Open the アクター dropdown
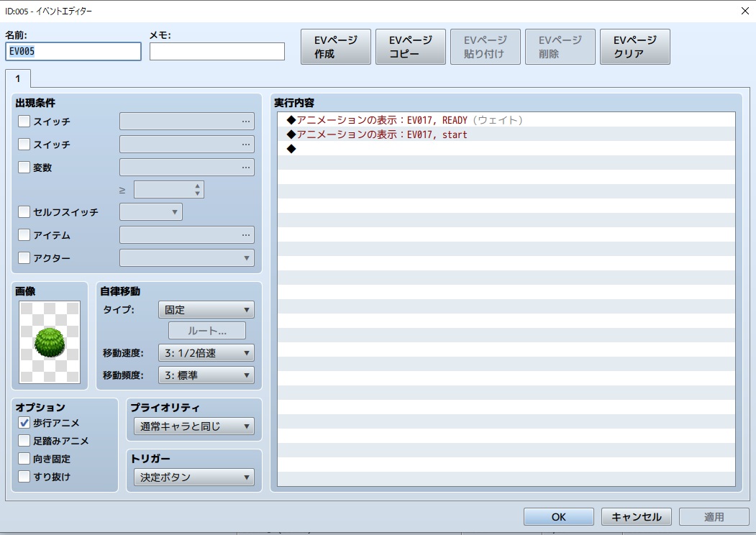756x535 pixels. 187,258
